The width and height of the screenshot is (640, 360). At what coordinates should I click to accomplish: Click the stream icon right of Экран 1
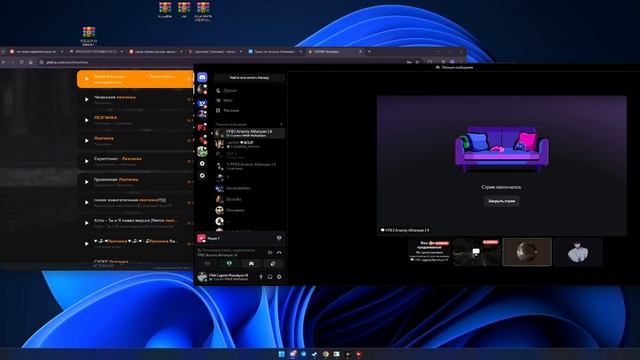279,238
